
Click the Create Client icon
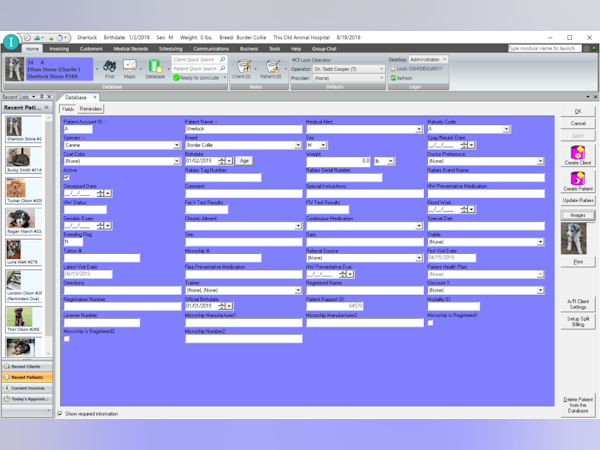[x=578, y=155]
